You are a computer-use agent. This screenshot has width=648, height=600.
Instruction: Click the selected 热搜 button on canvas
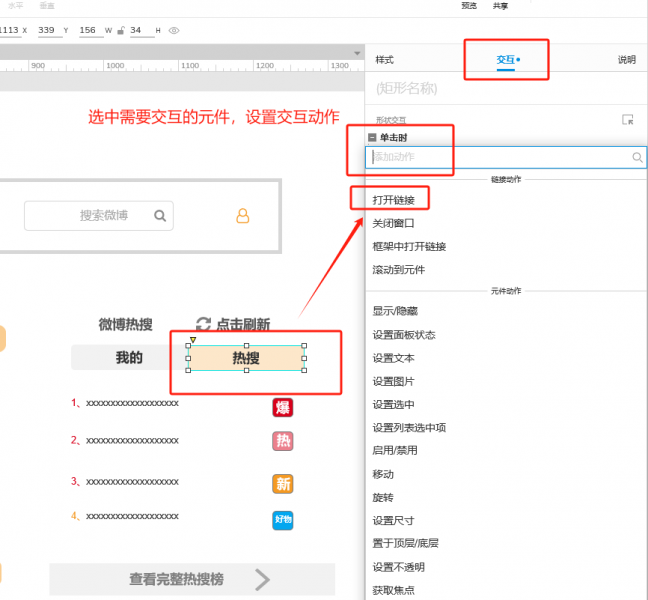coord(246,358)
